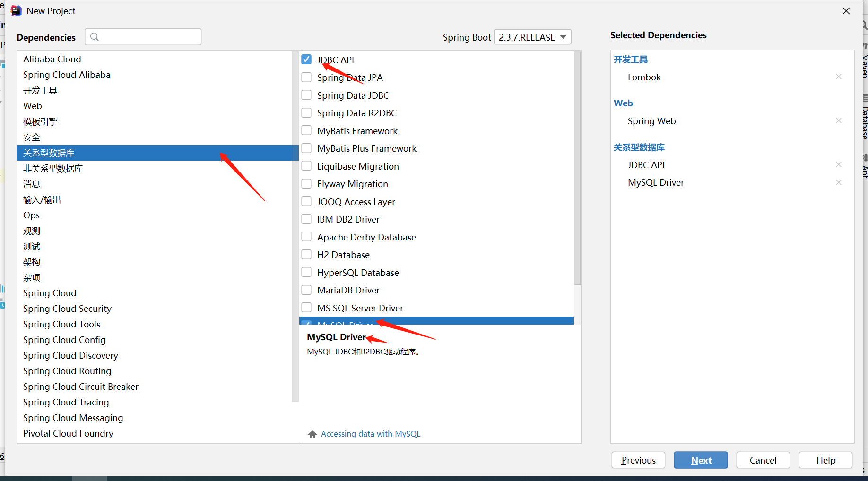Click the Next button
Screen dimensions: 868x481
pos(700,460)
